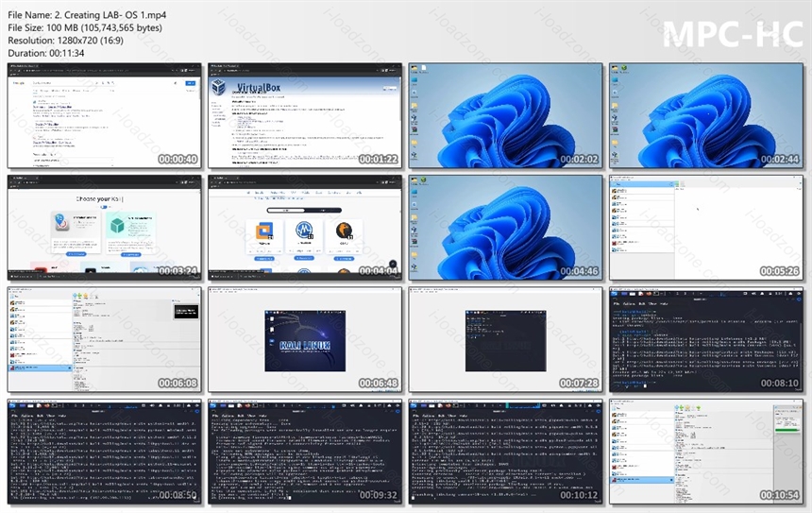Image resolution: width=812 pixels, height=513 pixels.
Task: Select the desktop frame stamped 00:04:46
Action: (x=505, y=228)
